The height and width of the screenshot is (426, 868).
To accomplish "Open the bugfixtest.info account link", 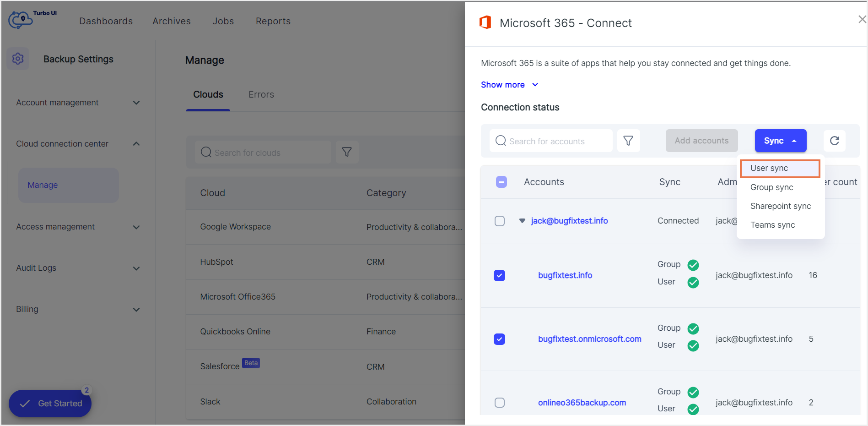I will [565, 275].
